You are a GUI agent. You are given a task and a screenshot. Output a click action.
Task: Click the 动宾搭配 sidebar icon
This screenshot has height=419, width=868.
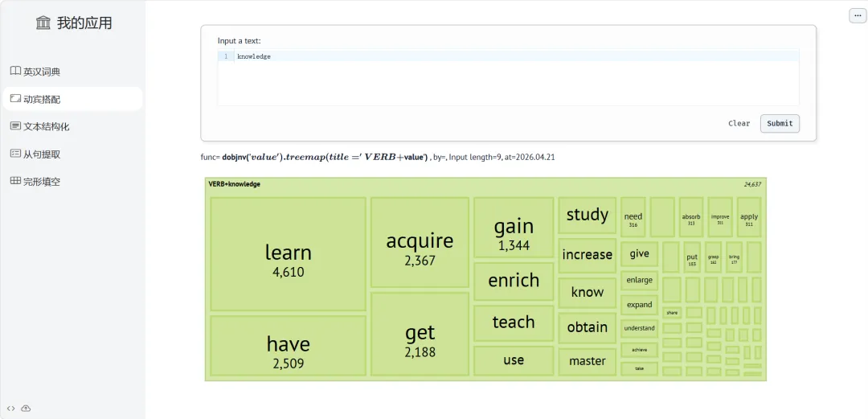pyautogui.click(x=15, y=99)
